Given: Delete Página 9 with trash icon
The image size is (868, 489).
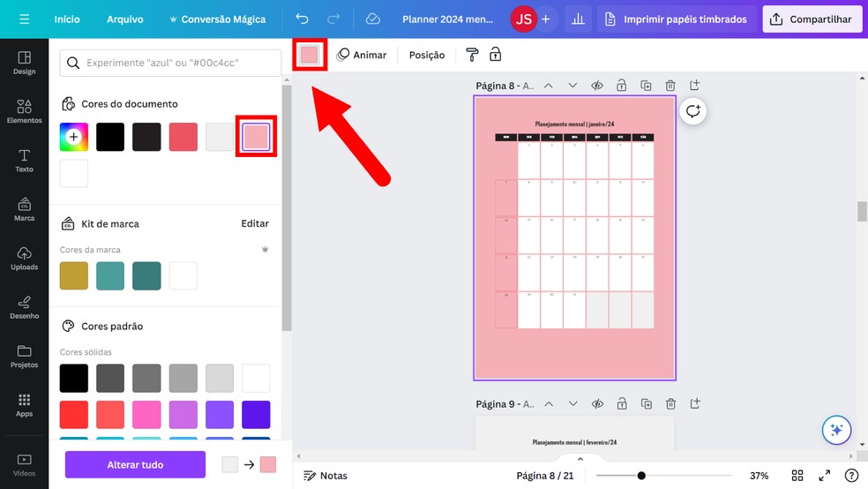Looking at the screenshot, I should point(671,403).
